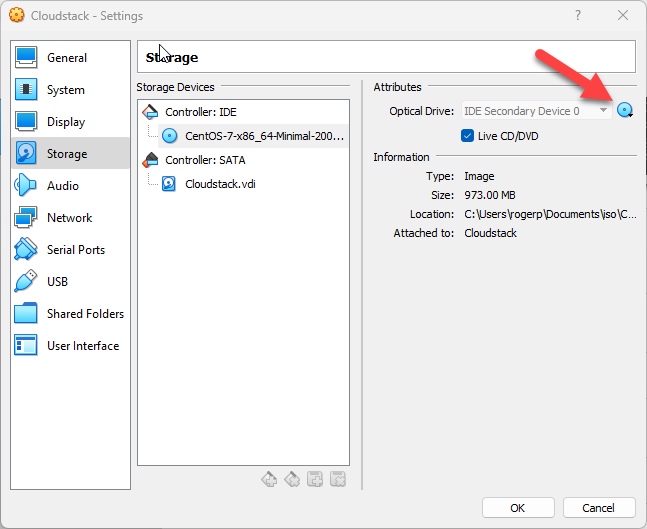Go to the Audio settings page
The image size is (647, 529).
click(62, 186)
